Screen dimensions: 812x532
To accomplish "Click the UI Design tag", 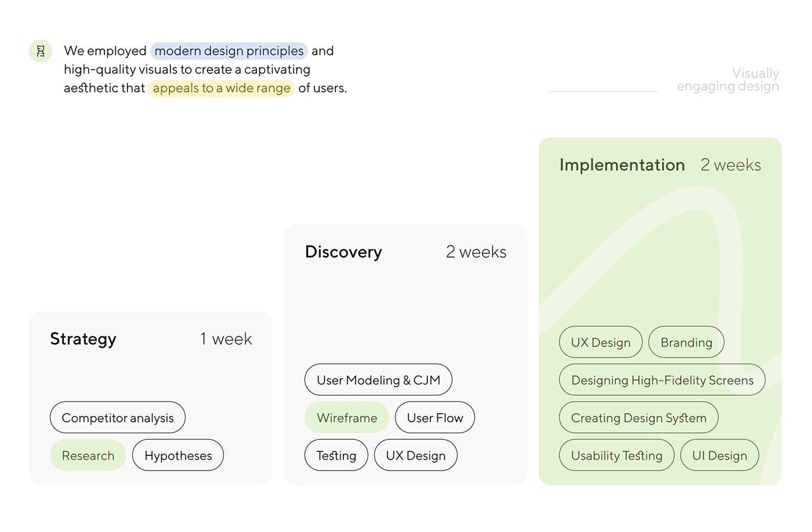I will click(x=720, y=455).
